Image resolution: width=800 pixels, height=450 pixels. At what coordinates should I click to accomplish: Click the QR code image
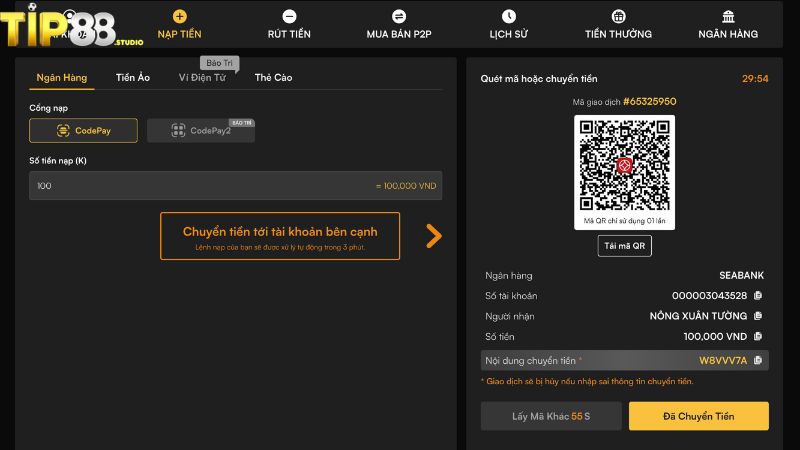coord(624,165)
